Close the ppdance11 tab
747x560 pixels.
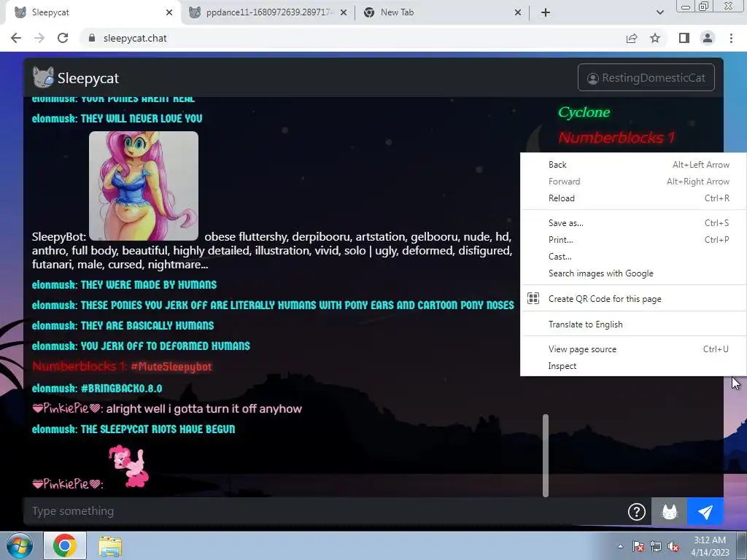pos(344,12)
